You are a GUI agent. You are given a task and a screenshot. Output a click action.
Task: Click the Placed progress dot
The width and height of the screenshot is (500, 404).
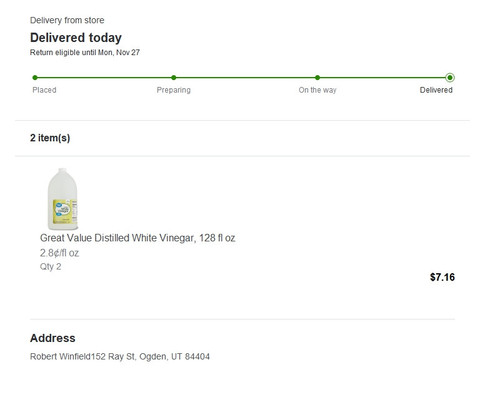(x=35, y=78)
